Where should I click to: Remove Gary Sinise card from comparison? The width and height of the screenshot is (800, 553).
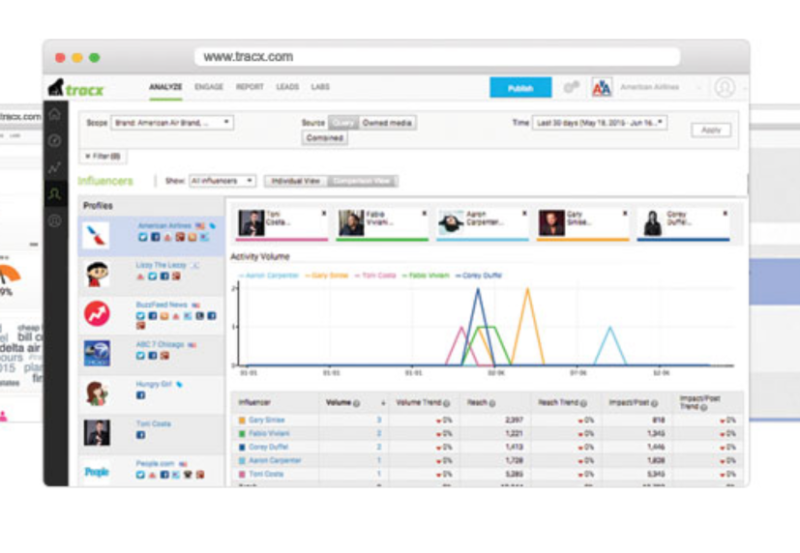(624, 213)
